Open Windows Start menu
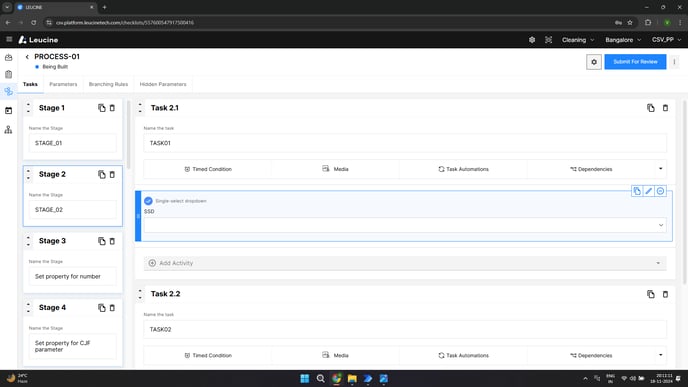 tap(305, 379)
